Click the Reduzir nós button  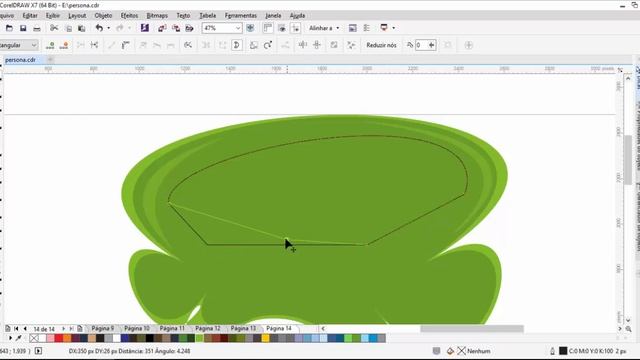tap(381, 45)
